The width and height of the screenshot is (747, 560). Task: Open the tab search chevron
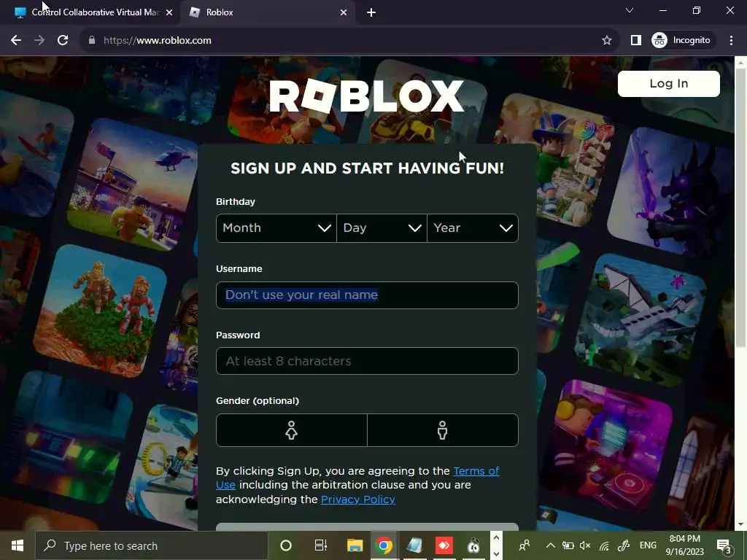point(630,10)
